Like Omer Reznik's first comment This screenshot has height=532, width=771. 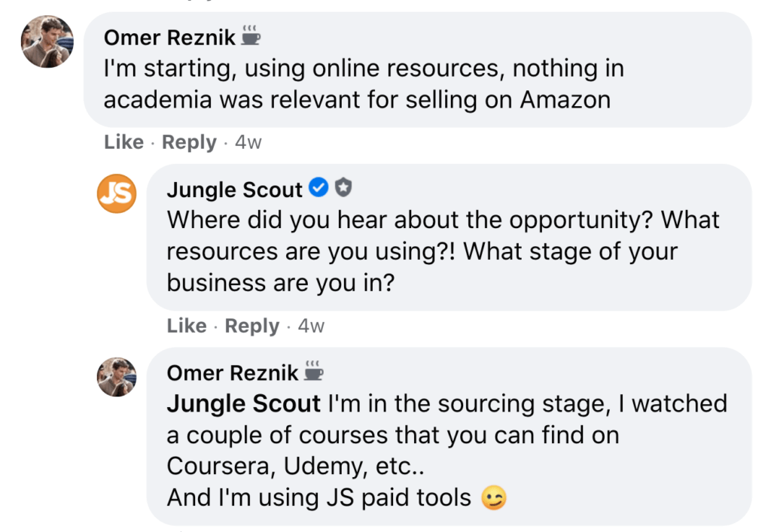coord(124,142)
